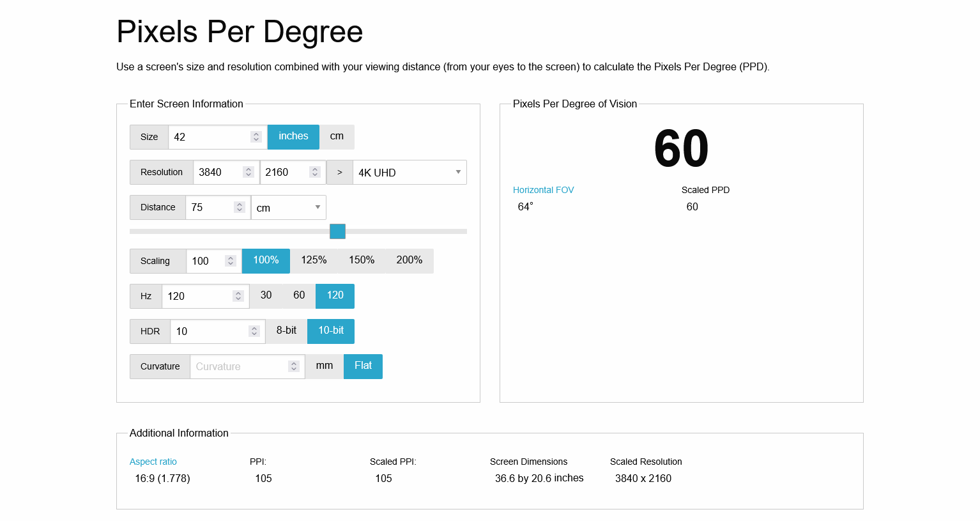Choose the 125% scaling preset
980x521 pixels.
(314, 261)
